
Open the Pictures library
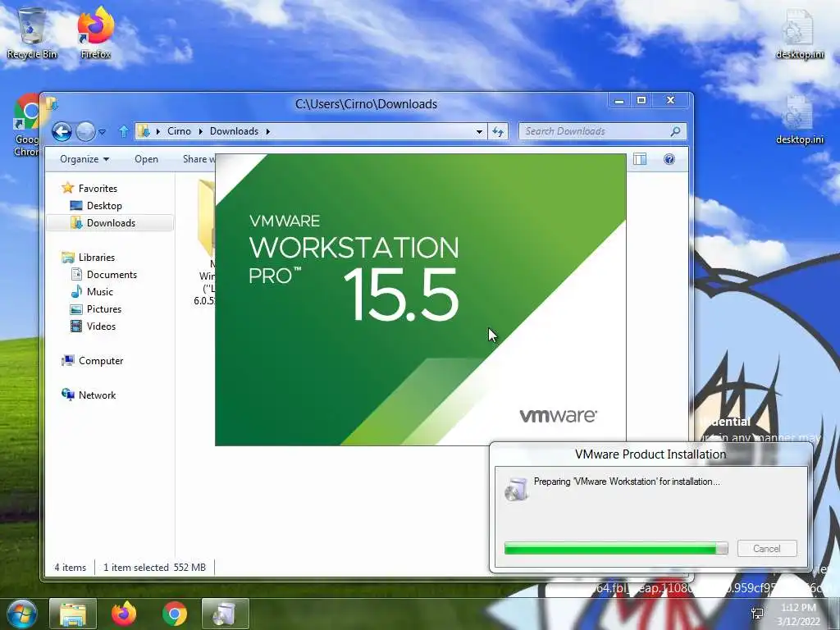click(x=104, y=309)
